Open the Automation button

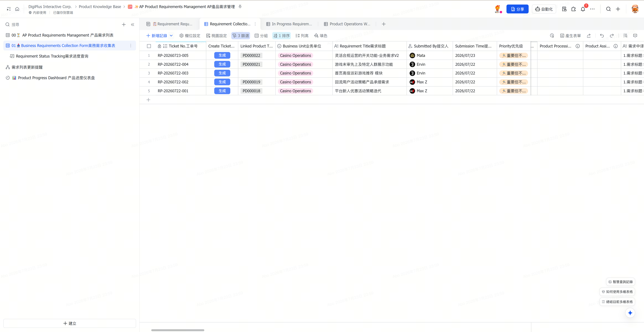click(544, 9)
